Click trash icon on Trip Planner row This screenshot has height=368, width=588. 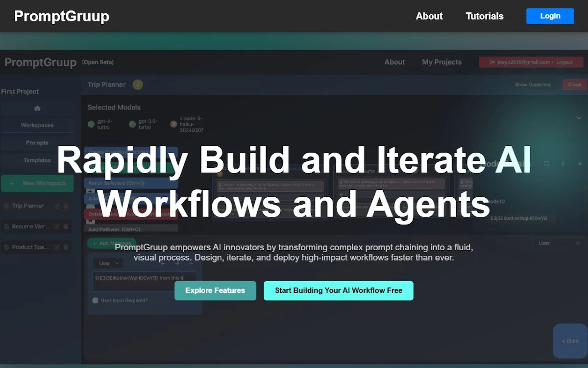coord(66,206)
